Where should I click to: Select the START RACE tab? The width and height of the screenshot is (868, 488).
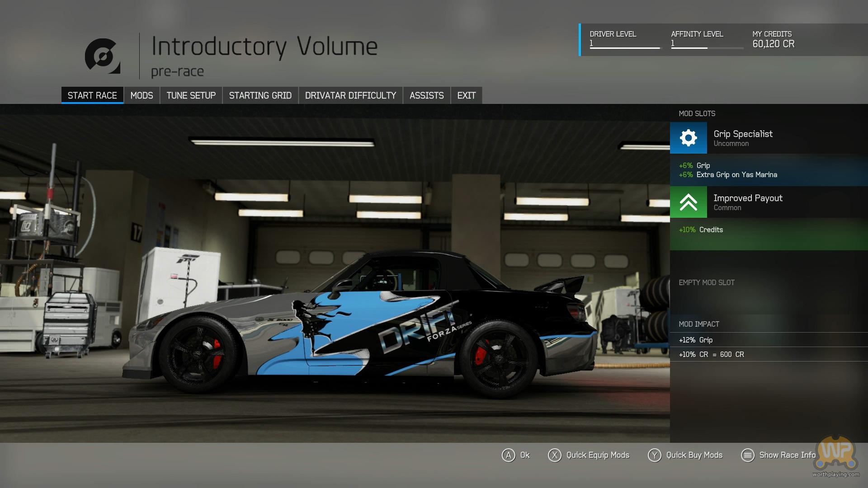click(92, 95)
